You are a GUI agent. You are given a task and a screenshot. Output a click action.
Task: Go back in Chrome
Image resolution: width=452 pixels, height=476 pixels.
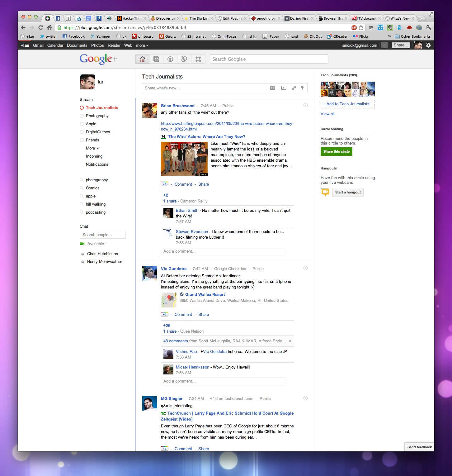(23, 27)
